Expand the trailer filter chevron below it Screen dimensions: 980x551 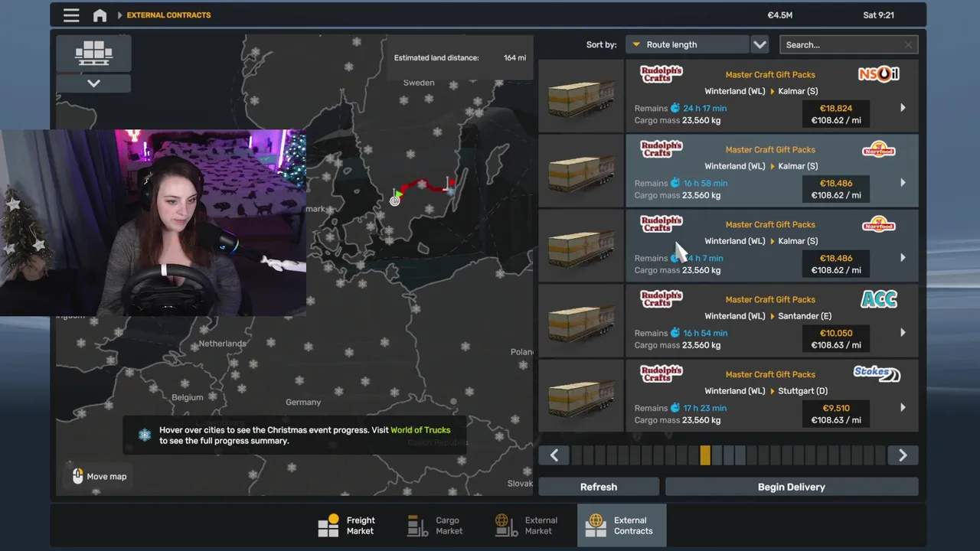click(93, 83)
